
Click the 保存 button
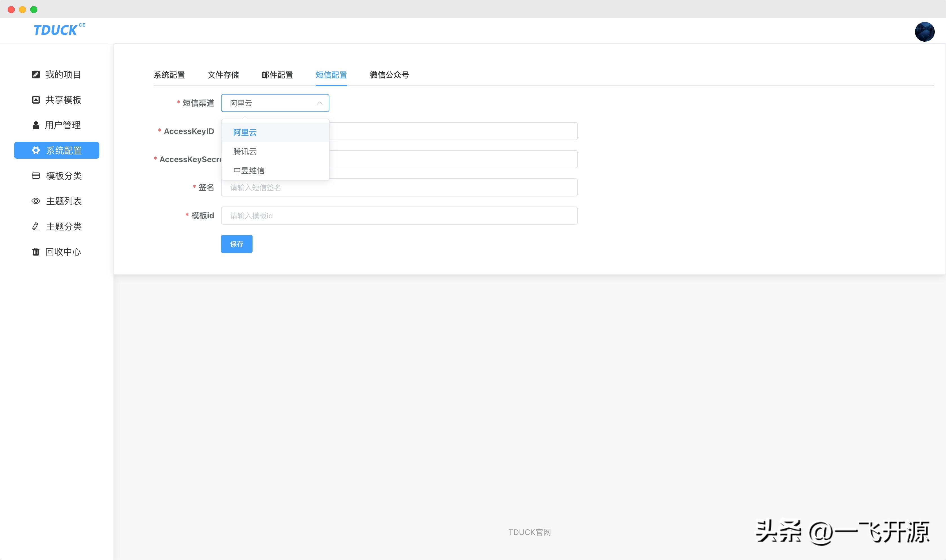237,244
